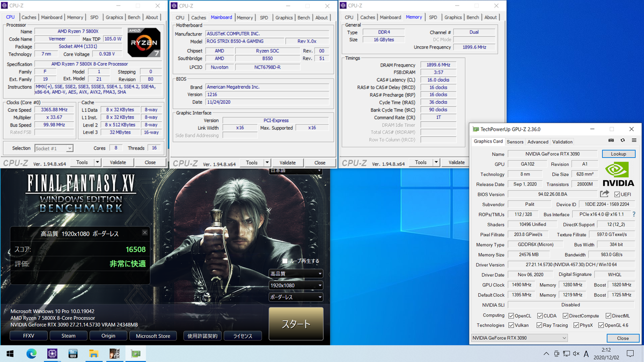Toggle the Ray Tracing checkbox
The width and height of the screenshot is (644, 362).
click(x=539, y=325)
